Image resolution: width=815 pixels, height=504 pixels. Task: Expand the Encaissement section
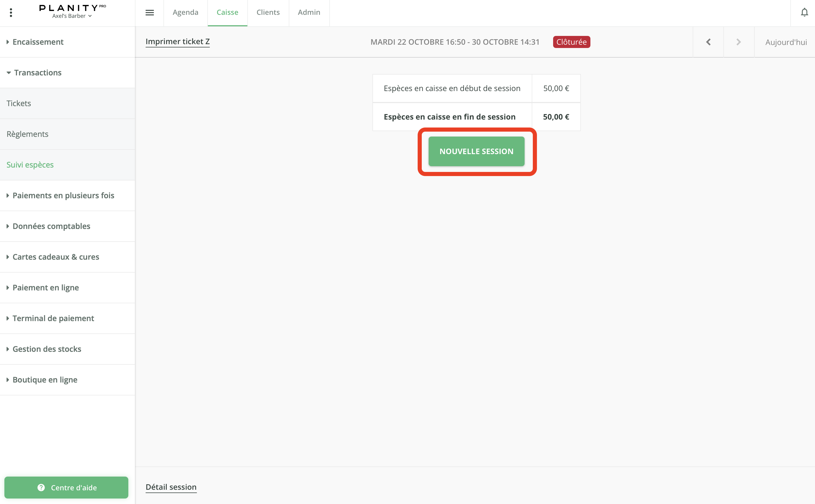click(38, 42)
